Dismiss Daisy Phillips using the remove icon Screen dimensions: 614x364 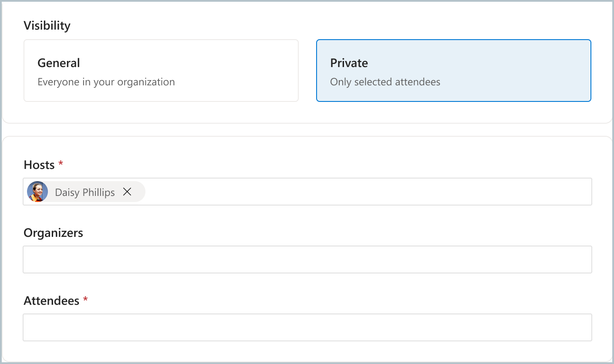[127, 192]
